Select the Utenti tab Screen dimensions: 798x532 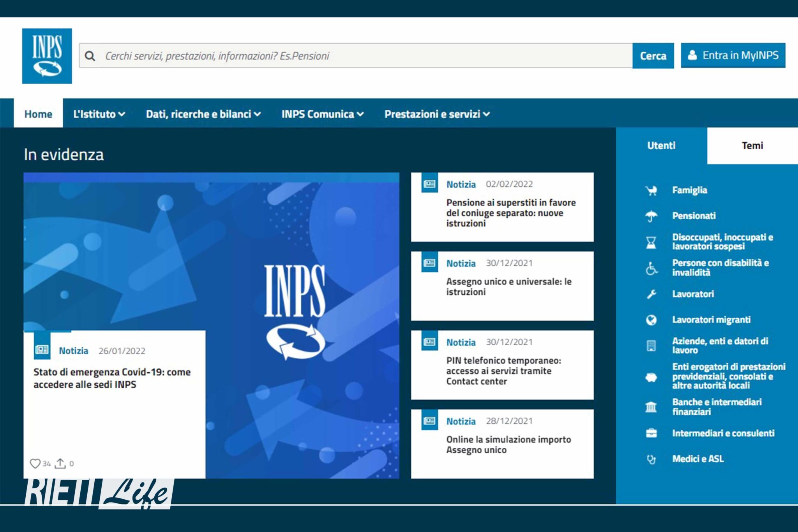tap(661, 145)
